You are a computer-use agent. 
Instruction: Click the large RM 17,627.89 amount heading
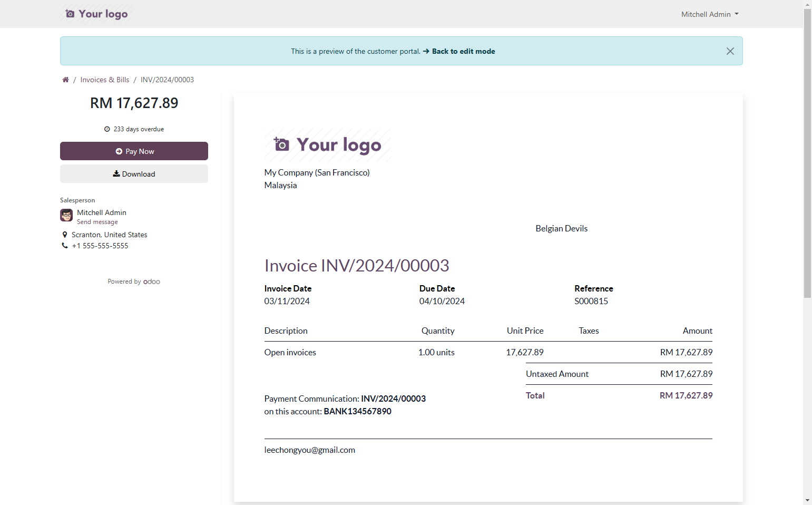coord(134,103)
